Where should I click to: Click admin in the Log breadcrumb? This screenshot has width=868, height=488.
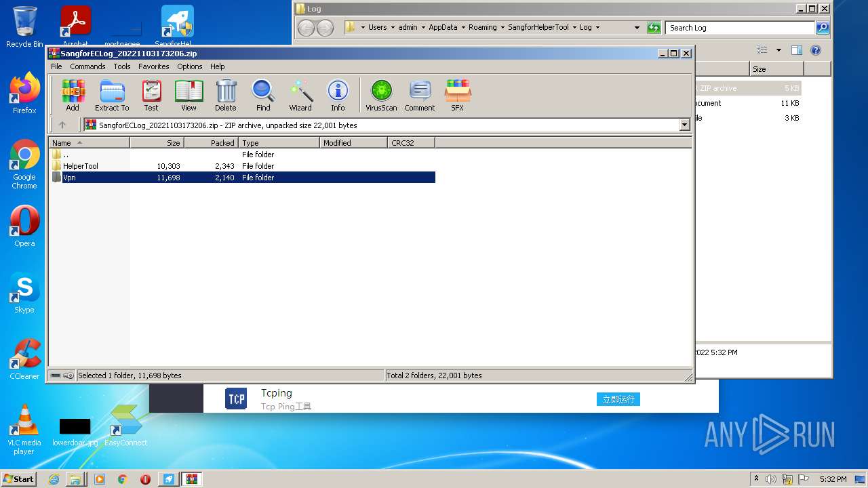(408, 28)
